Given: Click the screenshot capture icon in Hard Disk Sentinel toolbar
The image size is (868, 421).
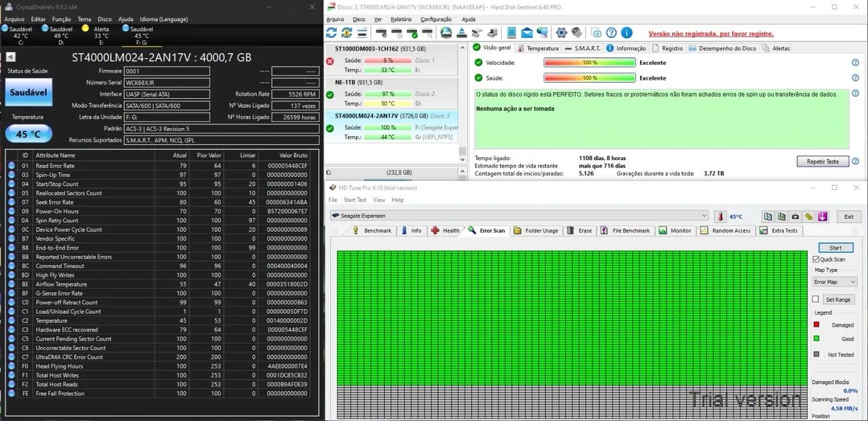Looking at the screenshot, I should point(595,33).
